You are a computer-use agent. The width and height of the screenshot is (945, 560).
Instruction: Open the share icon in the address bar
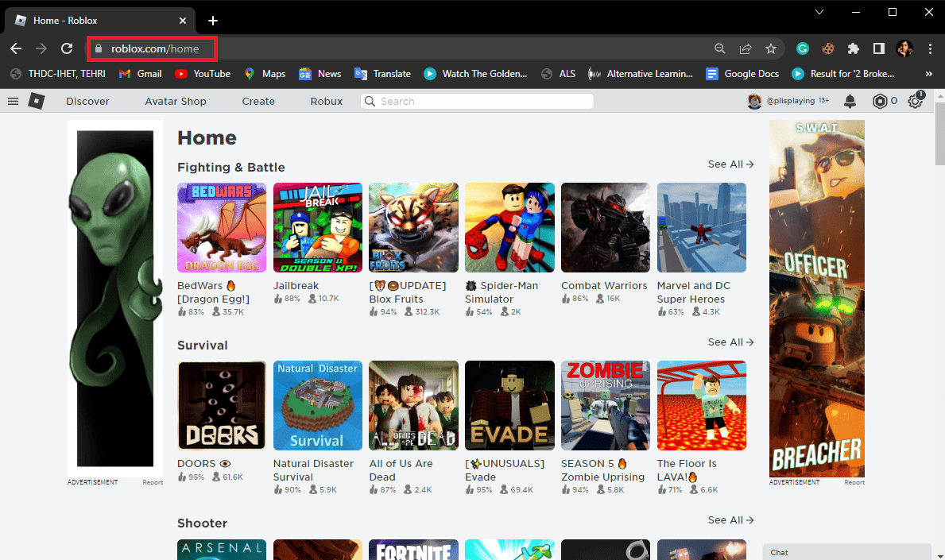coord(746,48)
